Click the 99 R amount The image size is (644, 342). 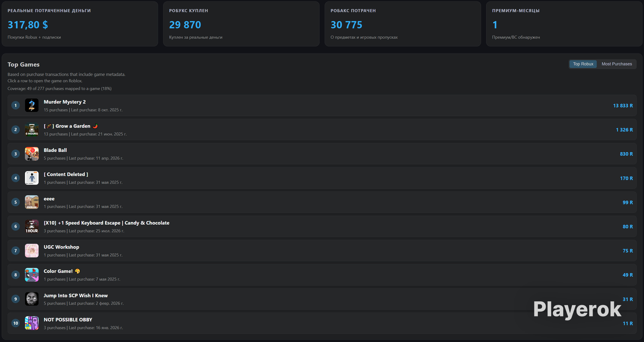(628, 202)
